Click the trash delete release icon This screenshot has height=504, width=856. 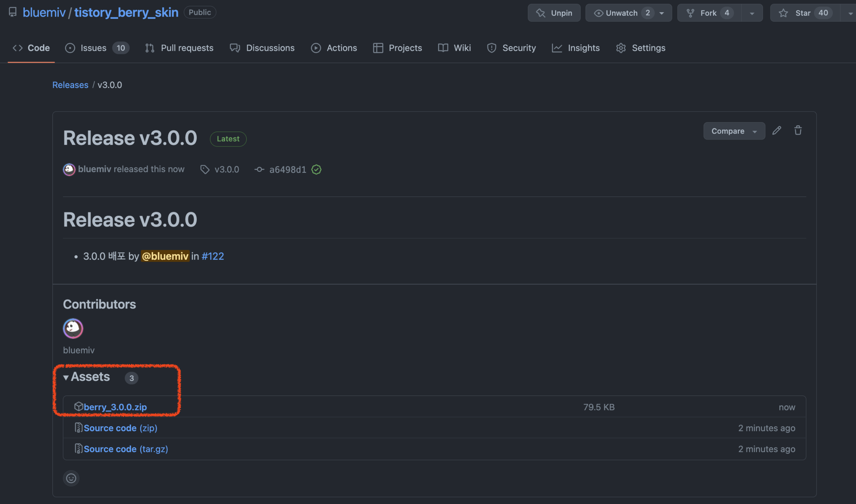pyautogui.click(x=798, y=131)
